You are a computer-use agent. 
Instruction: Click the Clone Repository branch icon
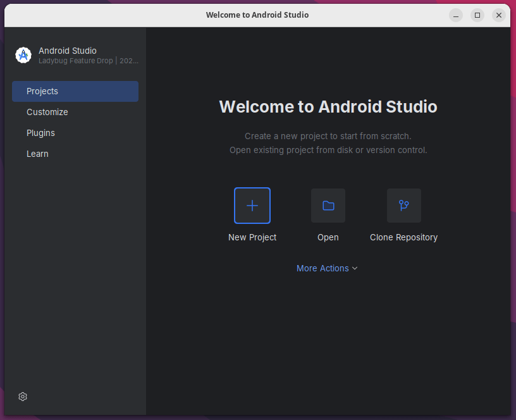click(403, 206)
